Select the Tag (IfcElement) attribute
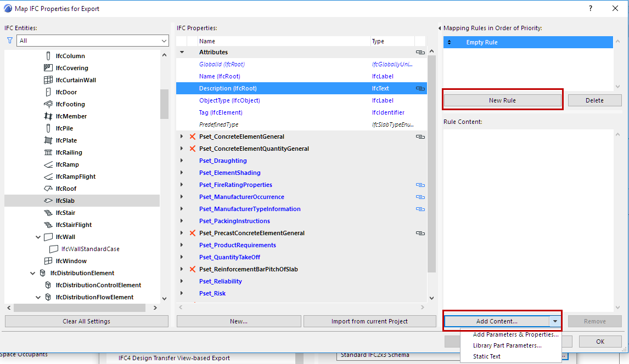 point(221,112)
